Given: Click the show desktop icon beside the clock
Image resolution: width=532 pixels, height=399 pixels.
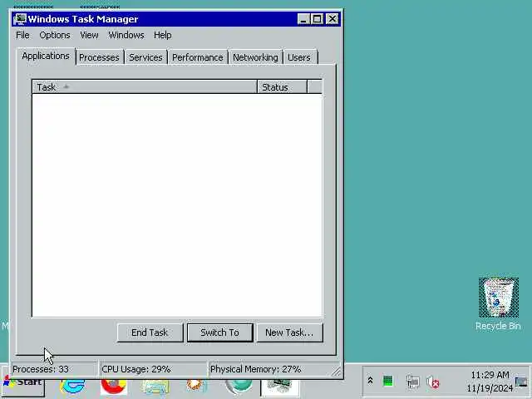Looking at the screenshot, I should click(521, 382).
